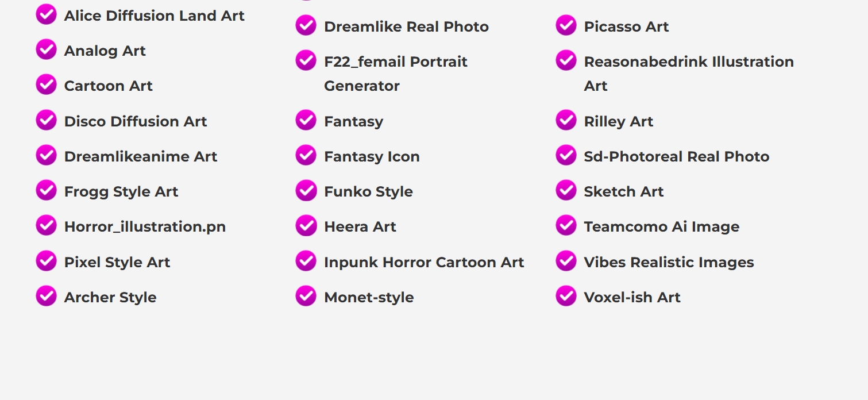Click the Fantasy Icon label
Viewport: 868px width, 400px height.
(372, 156)
